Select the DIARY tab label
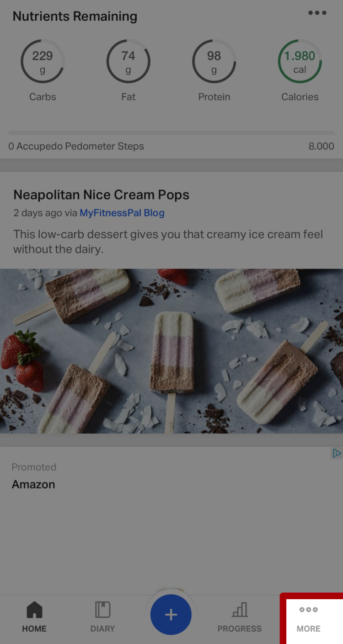Image resolution: width=343 pixels, height=644 pixels. [102, 629]
